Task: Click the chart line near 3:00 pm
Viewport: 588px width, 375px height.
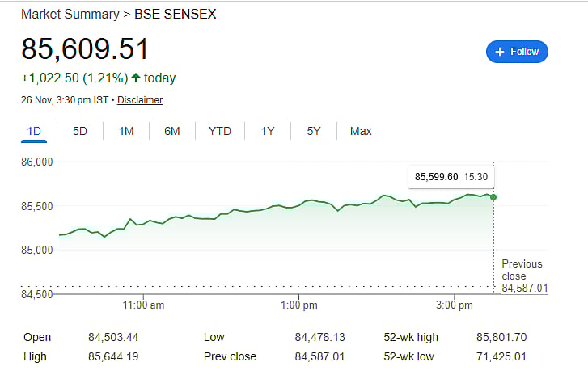Action: 455,199
